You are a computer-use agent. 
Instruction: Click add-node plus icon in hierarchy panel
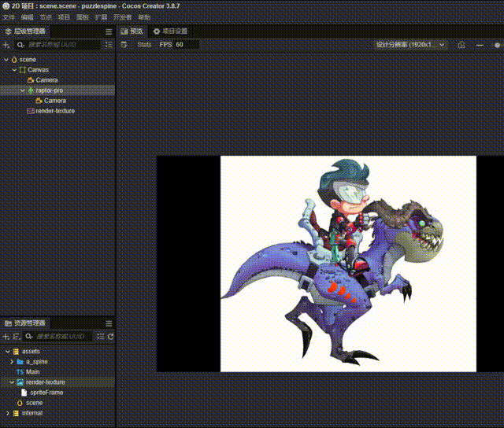pyautogui.click(x=6, y=45)
